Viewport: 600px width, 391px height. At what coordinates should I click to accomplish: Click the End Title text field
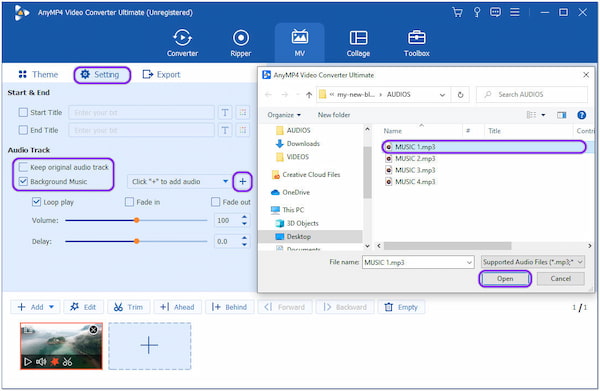(x=141, y=130)
